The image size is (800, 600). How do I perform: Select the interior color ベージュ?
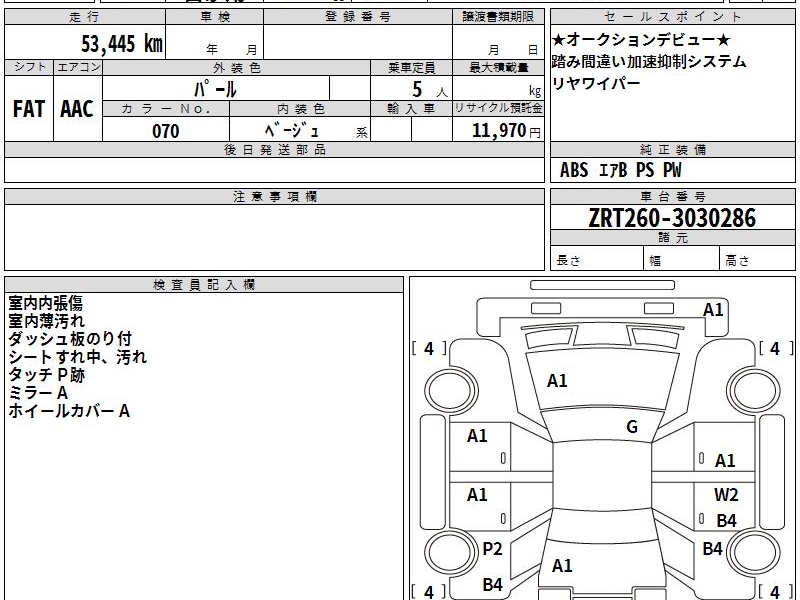(292, 131)
